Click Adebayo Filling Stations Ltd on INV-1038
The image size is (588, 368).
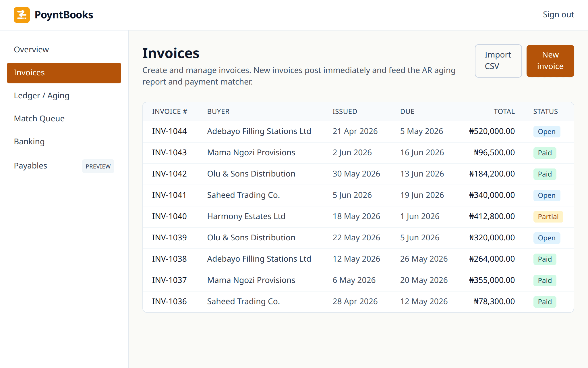(x=259, y=259)
